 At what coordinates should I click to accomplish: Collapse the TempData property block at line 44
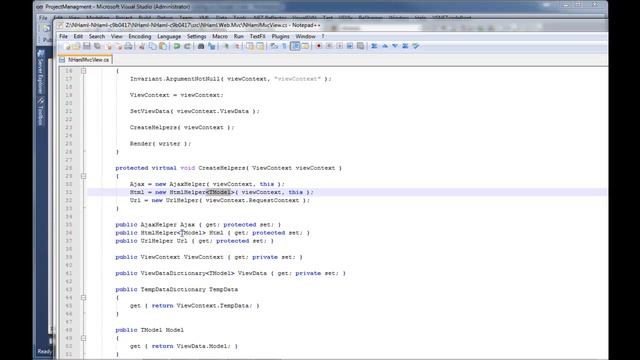coord(83,298)
